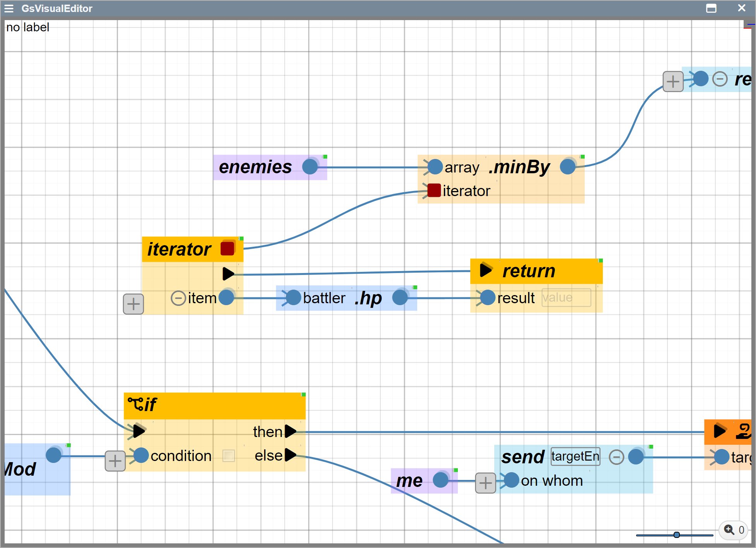Toggle the condition checkbox in if node
Image resolution: width=756 pixels, height=548 pixels.
[x=229, y=456]
